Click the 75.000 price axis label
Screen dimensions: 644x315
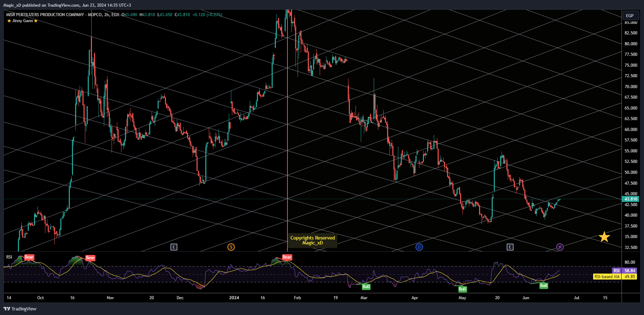tap(631, 65)
